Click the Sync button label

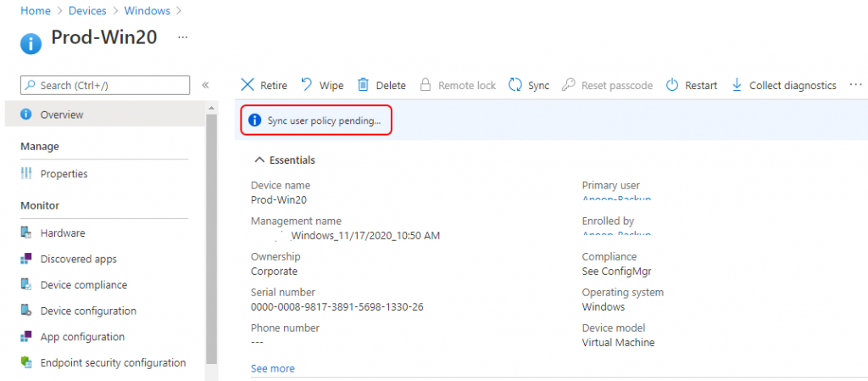click(538, 86)
